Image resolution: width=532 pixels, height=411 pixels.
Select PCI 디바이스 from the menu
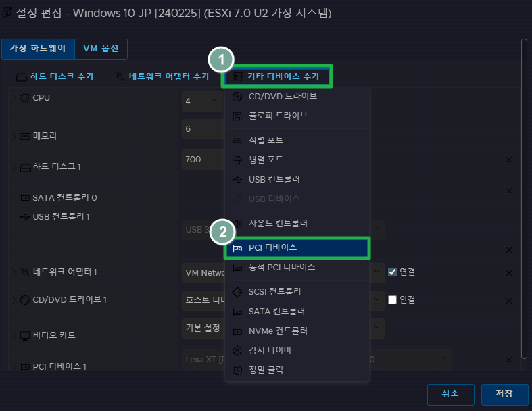click(x=297, y=248)
